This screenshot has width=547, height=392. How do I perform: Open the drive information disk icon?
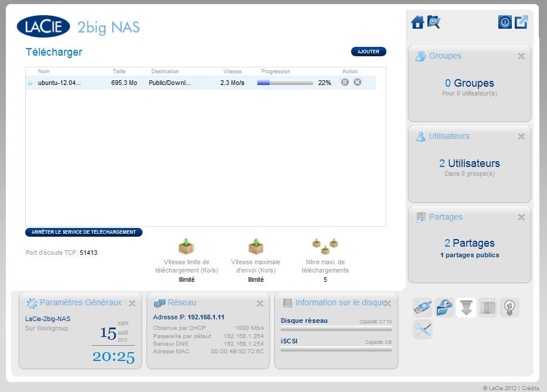click(x=487, y=307)
